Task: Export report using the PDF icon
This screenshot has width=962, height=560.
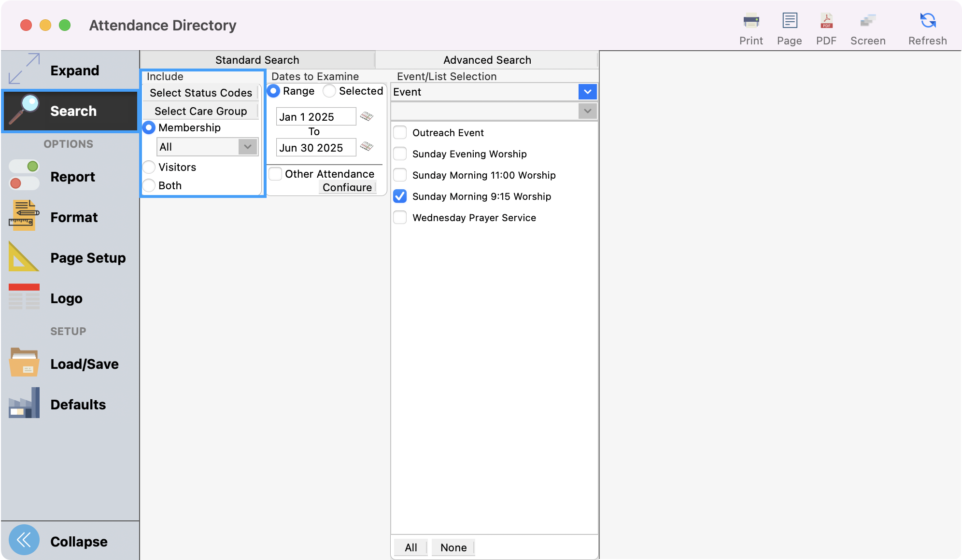Action: 826,21
